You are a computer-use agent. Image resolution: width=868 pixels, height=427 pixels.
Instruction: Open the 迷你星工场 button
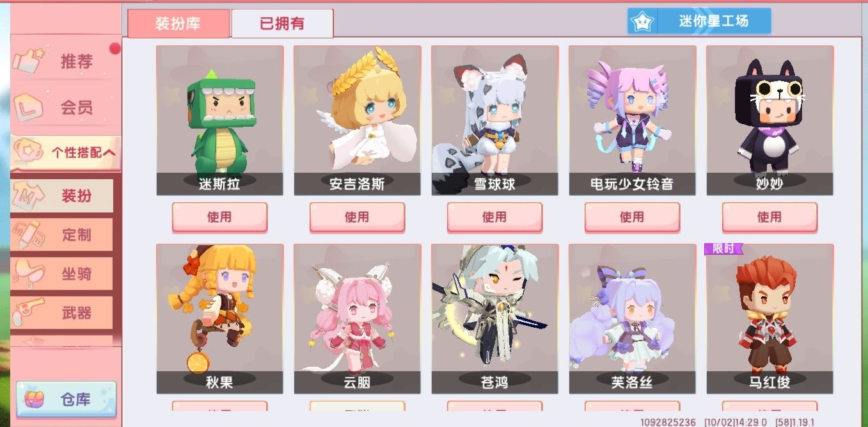click(x=699, y=21)
